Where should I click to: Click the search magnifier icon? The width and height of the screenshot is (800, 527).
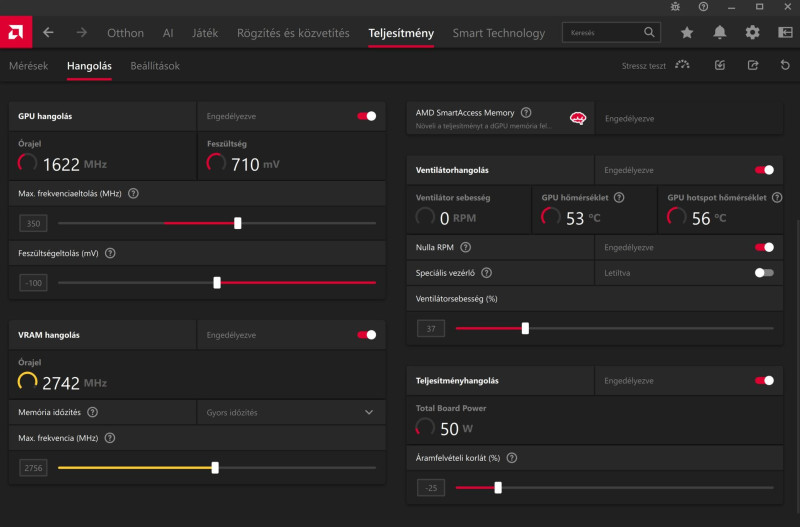[x=649, y=32]
